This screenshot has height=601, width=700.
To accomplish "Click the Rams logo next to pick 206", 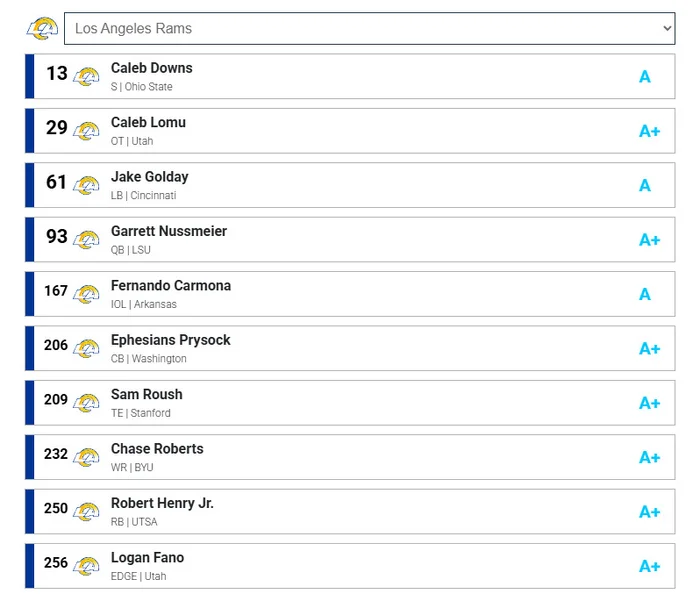I will 87,349.
